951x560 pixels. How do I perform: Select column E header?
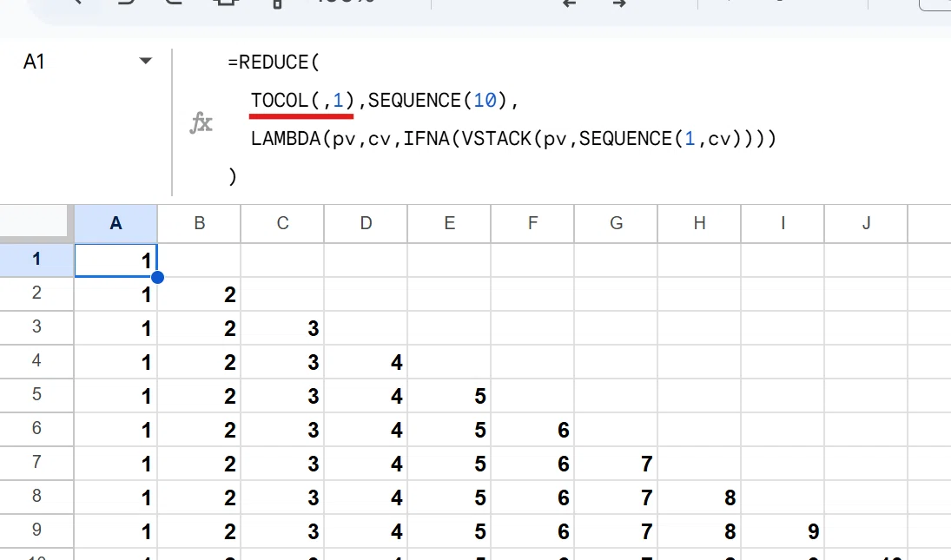tap(449, 224)
